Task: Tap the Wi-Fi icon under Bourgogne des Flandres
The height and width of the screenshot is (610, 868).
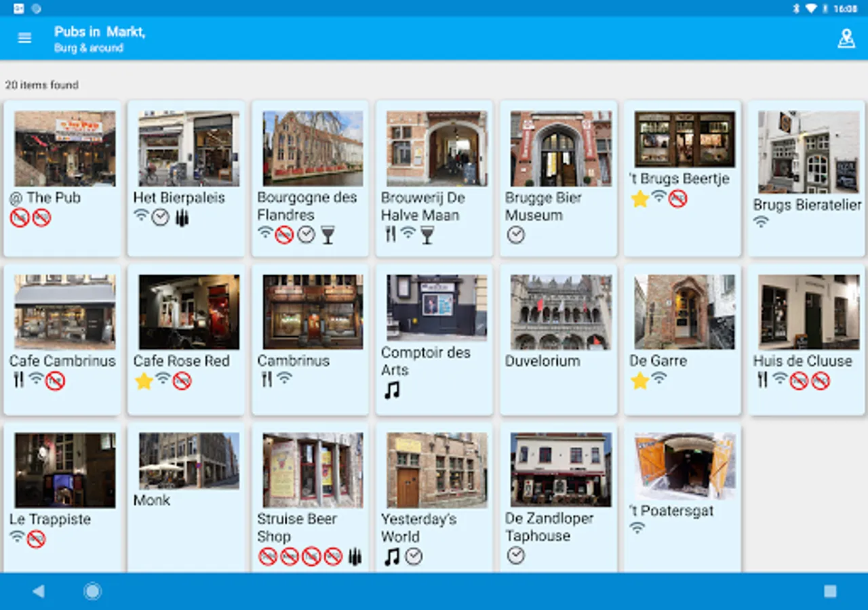Action: pos(265,233)
